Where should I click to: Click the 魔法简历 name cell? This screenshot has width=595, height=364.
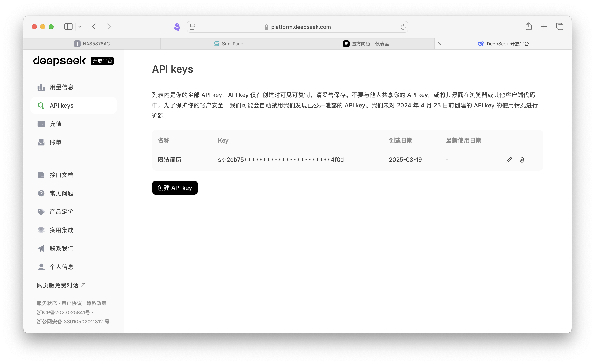pyautogui.click(x=170, y=160)
